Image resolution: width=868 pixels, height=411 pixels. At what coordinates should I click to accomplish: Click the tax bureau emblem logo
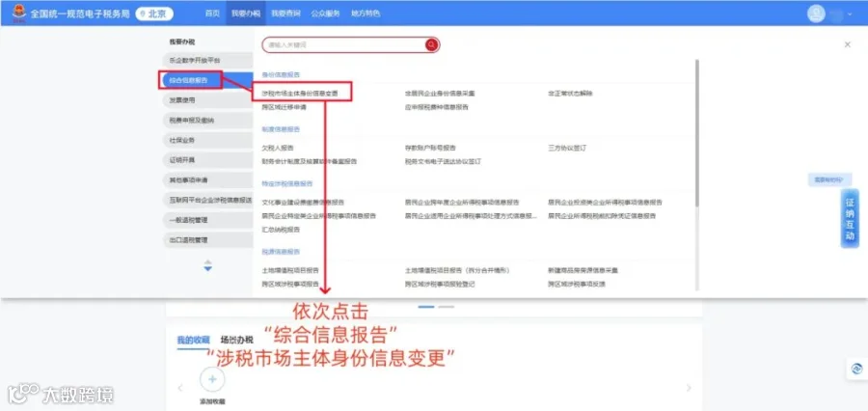[x=19, y=14]
